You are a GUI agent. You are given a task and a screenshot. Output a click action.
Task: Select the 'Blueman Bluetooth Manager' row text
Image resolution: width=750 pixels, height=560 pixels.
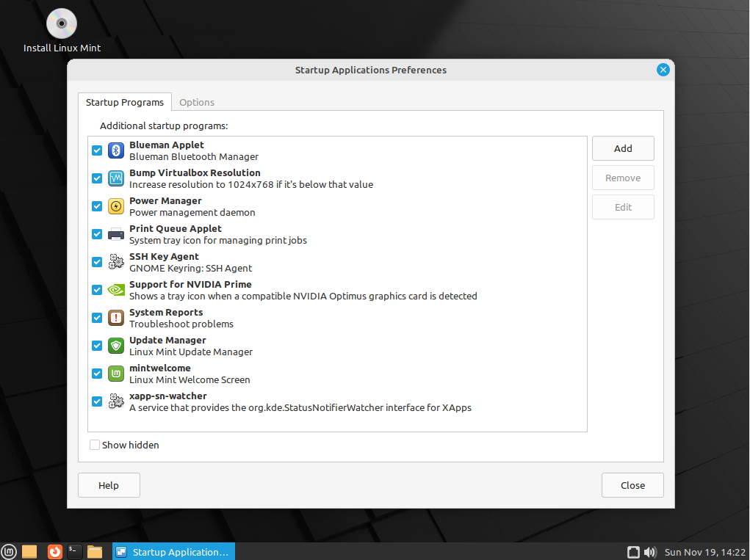194,157
